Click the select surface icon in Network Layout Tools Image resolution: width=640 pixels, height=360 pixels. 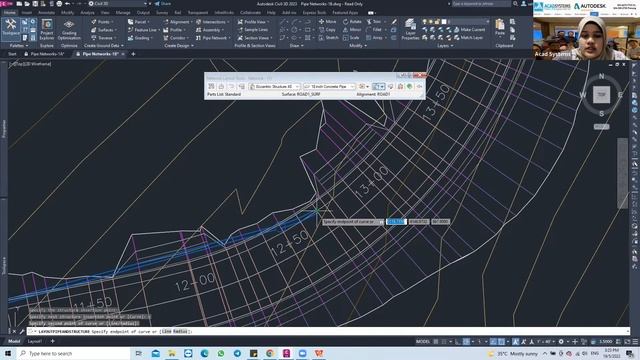[221, 87]
